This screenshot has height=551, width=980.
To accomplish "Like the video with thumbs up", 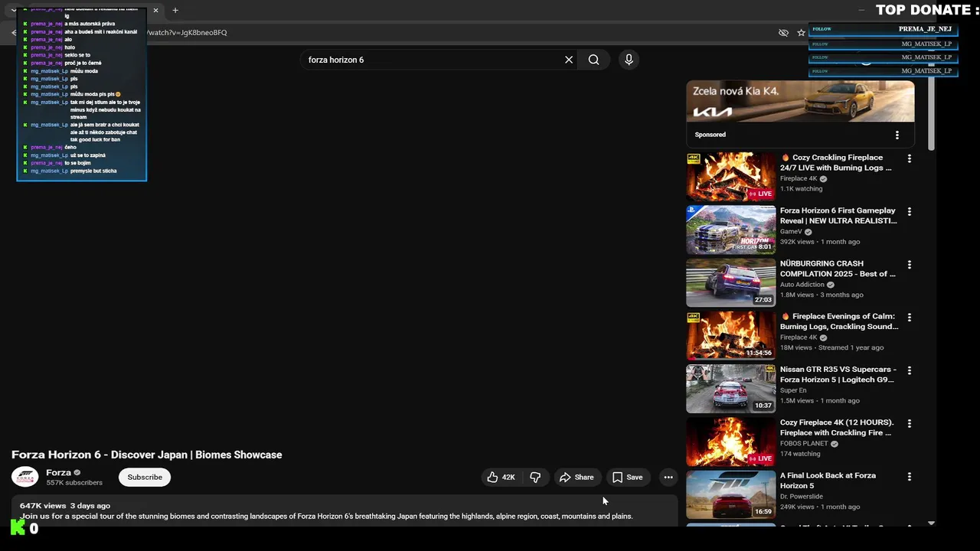I will tap(501, 478).
